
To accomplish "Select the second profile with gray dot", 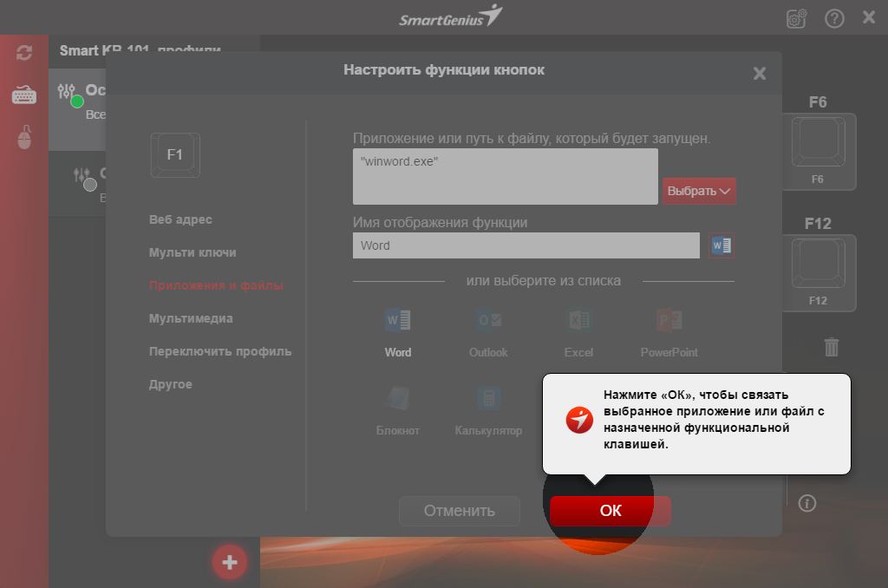I will coord(77,184).
